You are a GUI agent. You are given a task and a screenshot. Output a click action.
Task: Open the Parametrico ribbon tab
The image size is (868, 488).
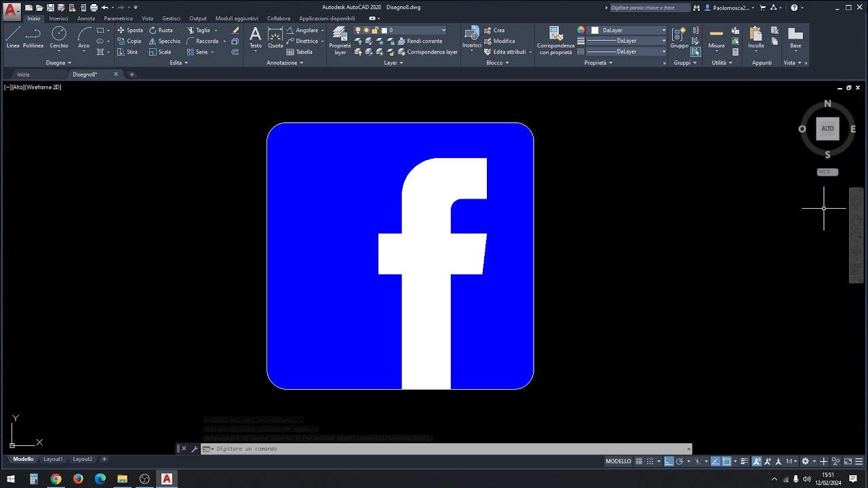119,18
